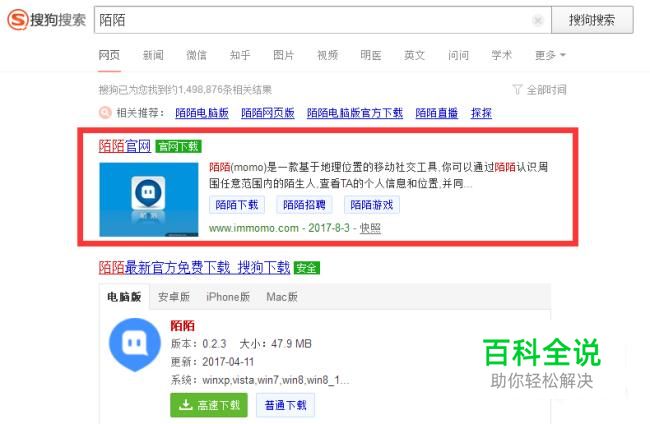Switch to the 知乎 tab
This screenshot has height=424, width=650.
240,55
